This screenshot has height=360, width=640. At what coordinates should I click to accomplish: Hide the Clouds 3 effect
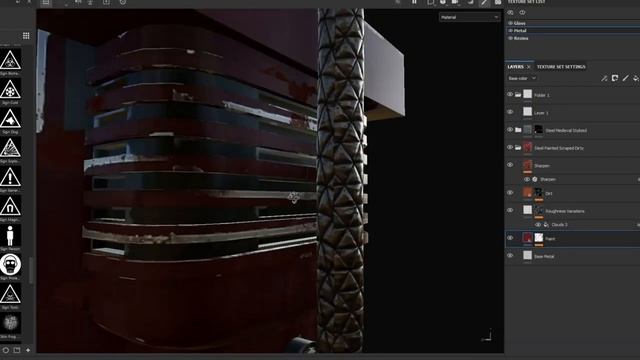(x=538, y=225)
